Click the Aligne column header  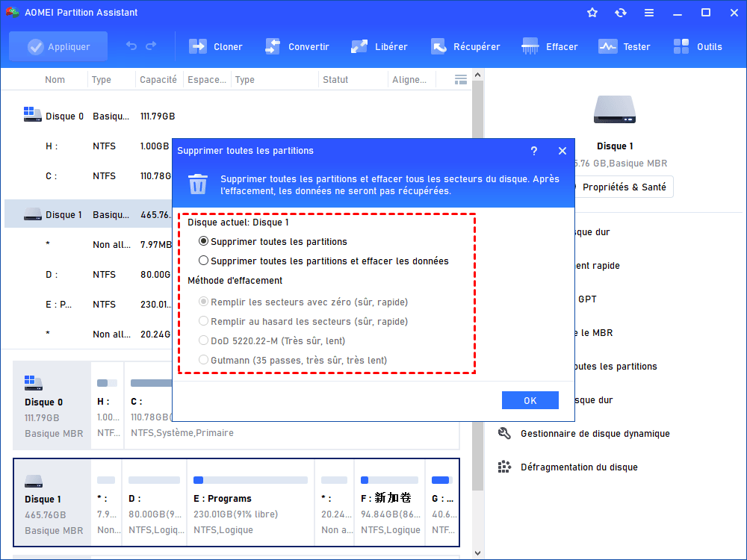pos(409,80)
